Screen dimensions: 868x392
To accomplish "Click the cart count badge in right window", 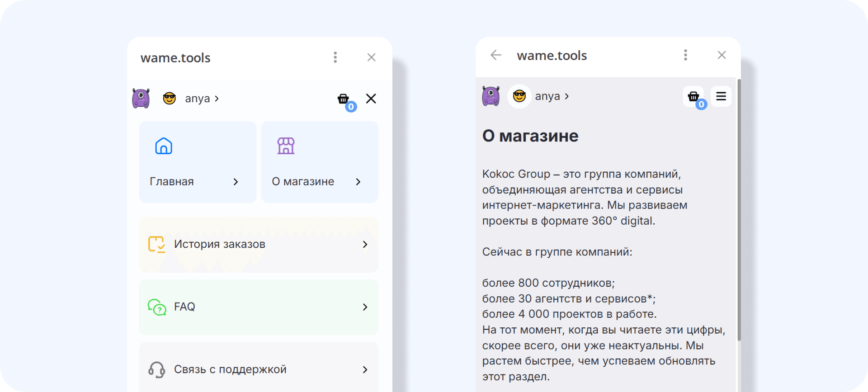I will (x=701, y=104).
